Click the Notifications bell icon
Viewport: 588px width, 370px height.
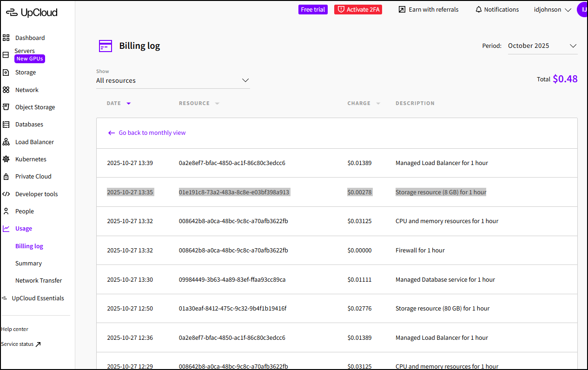(x=478, y=10)
